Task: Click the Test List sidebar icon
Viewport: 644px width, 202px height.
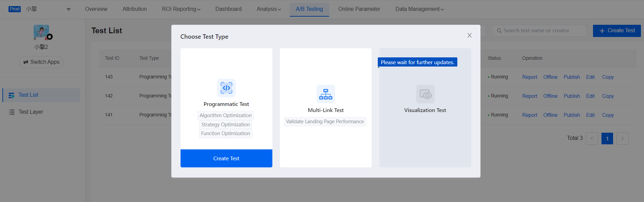Action: pyautogui.click(x=12, y=95)
